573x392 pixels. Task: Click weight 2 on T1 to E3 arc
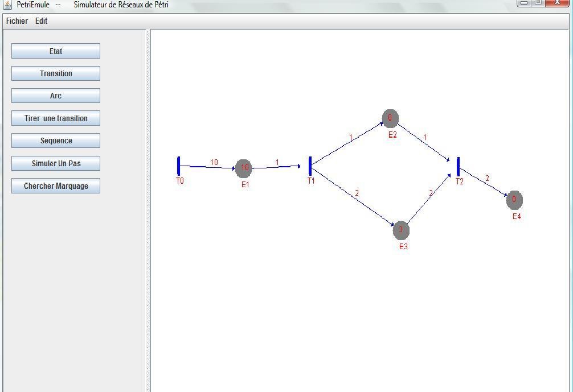click(357, 193)
